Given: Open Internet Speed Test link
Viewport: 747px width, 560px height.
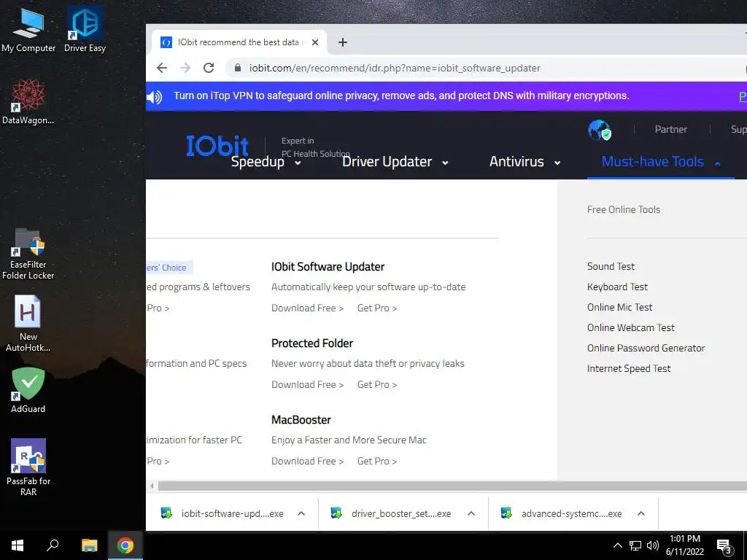Looking at the screenshot, I should [x=629, y=368].
